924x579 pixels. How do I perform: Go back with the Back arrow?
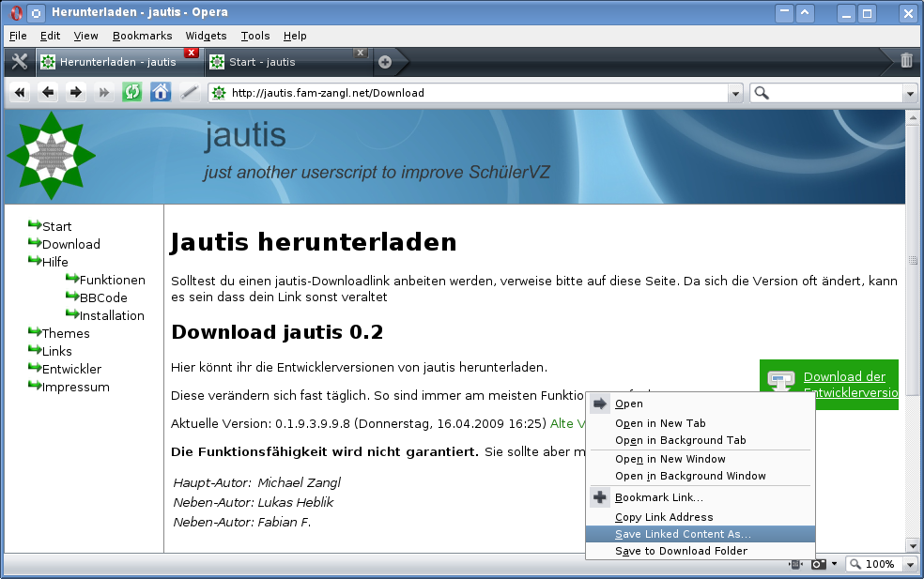point(48,93)
